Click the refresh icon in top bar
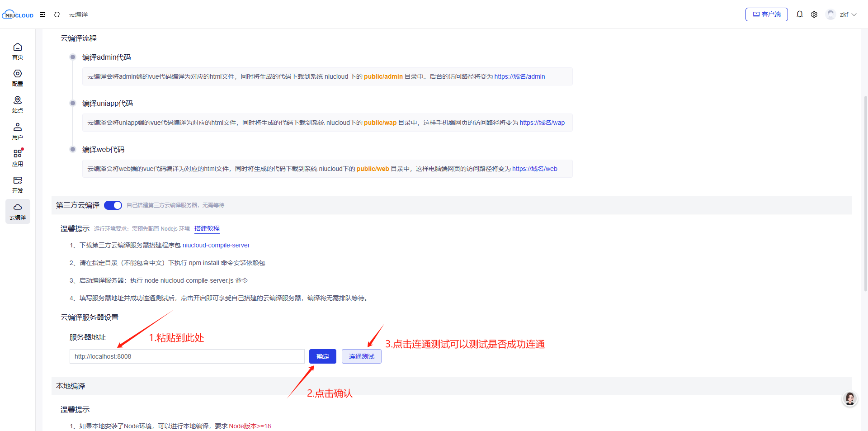868x431 pixels. coord(57,14)
